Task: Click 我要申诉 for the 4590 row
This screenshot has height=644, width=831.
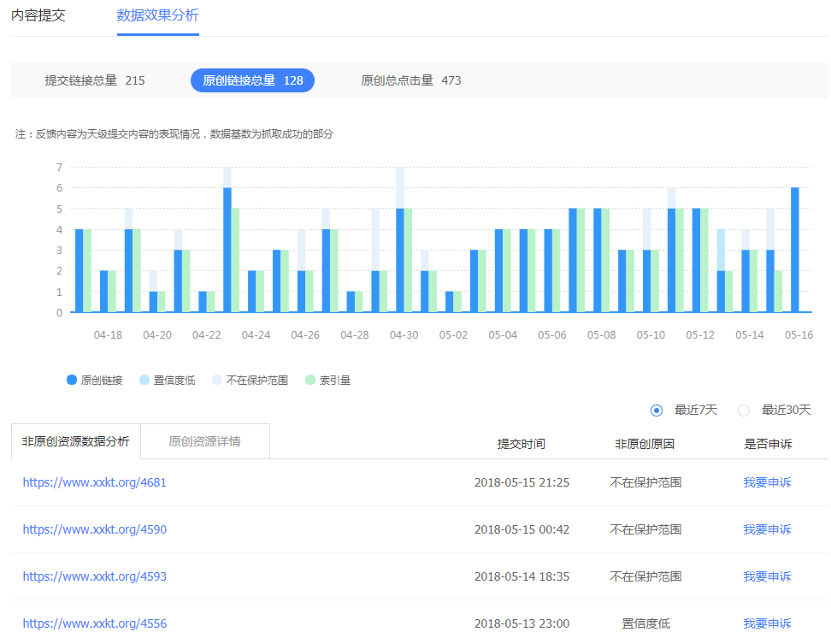Action: (767, 529)
